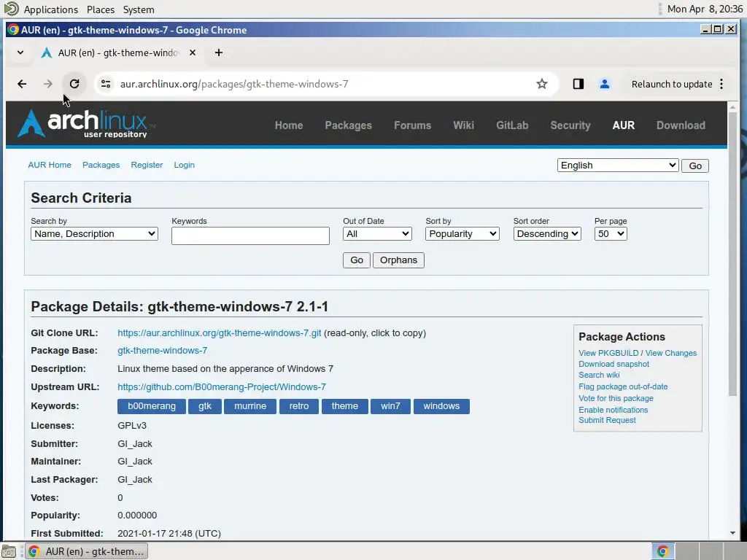
Task: Open the GitLab nav item
Action: coord(512,125)
